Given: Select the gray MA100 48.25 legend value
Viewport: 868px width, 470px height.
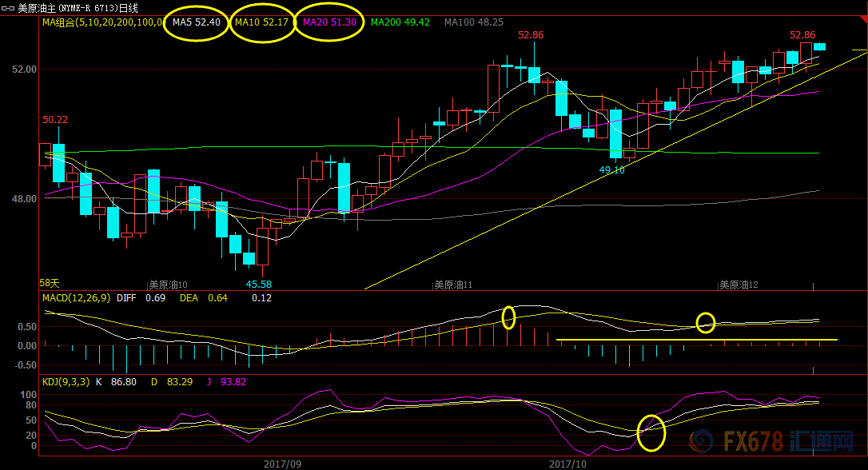Looking at the screenshot, I should click(474, 22).
